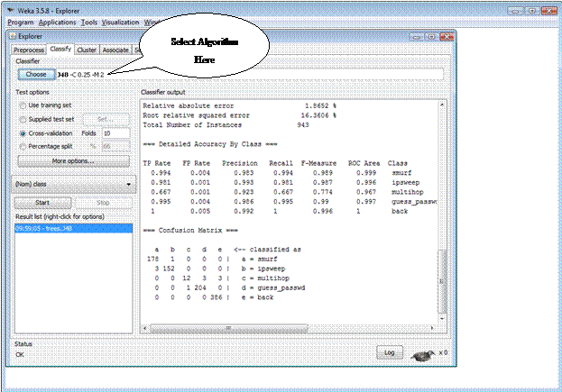
Task: Open the Tools menu
Action: pyautogui.click(x=89, y=23)
